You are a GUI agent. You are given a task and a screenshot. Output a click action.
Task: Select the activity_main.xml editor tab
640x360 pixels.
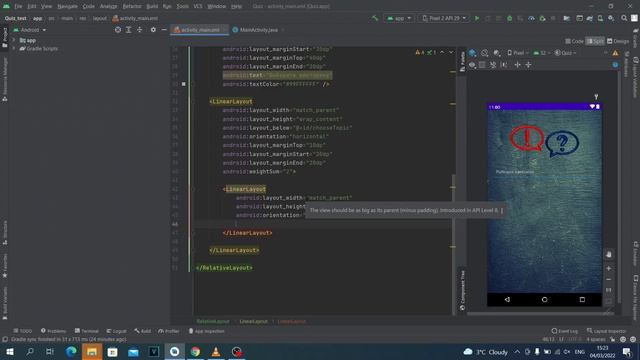pyautogui.click(x=199, y=30)
